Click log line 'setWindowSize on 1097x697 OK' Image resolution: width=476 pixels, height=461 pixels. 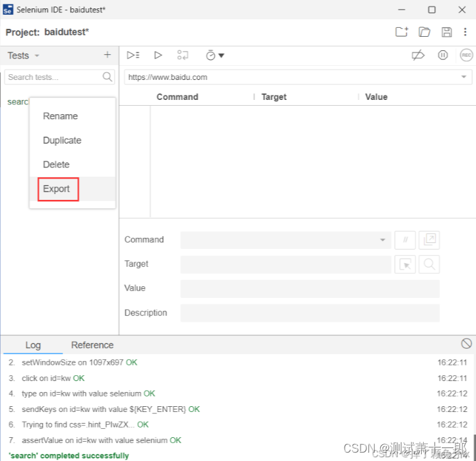(x=79, y=362)
